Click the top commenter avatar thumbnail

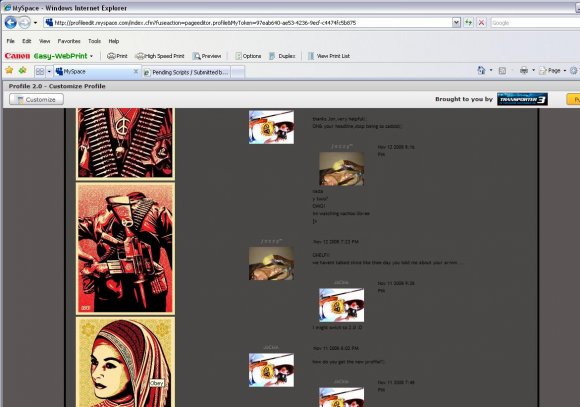pyautogui.click(x=272, y=127)
